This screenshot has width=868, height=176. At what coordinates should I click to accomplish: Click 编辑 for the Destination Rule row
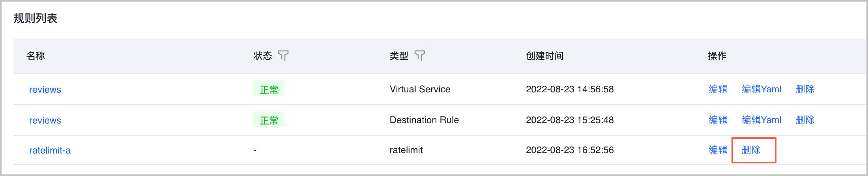click(718, 120)
